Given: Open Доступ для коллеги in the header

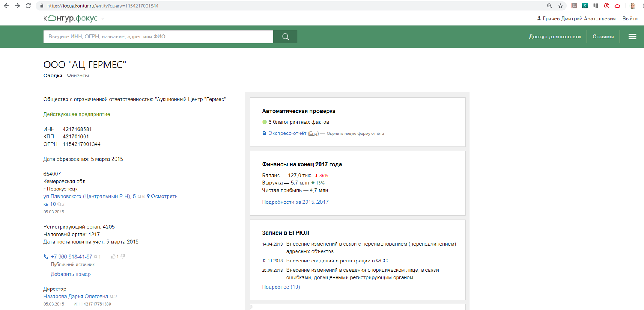Looking at the screenshot, I should click(555, 37).
